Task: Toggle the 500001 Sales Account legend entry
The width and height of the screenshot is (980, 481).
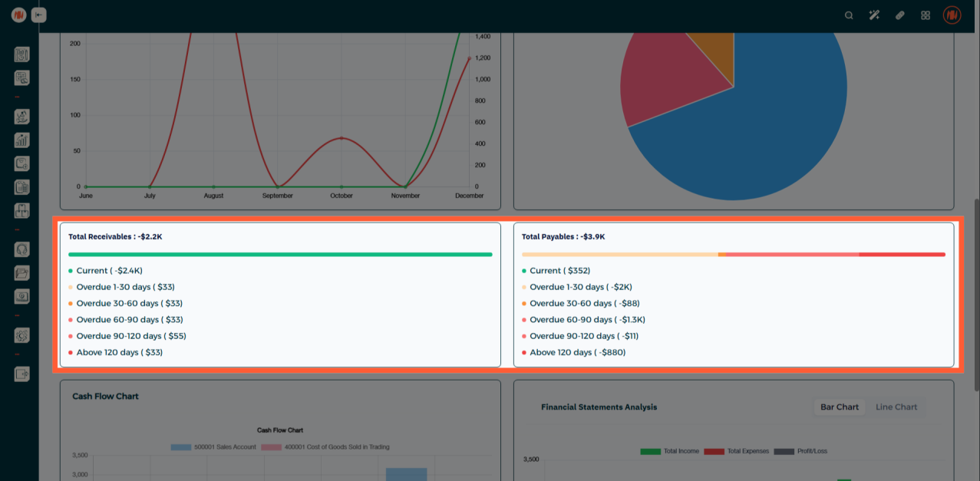Action: tap(213, 446)
